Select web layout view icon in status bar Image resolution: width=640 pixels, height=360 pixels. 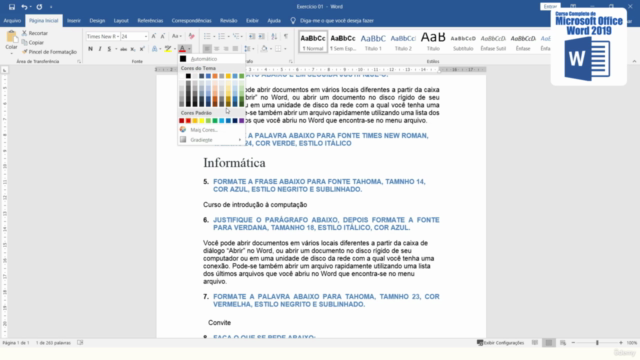coord(563,342)
